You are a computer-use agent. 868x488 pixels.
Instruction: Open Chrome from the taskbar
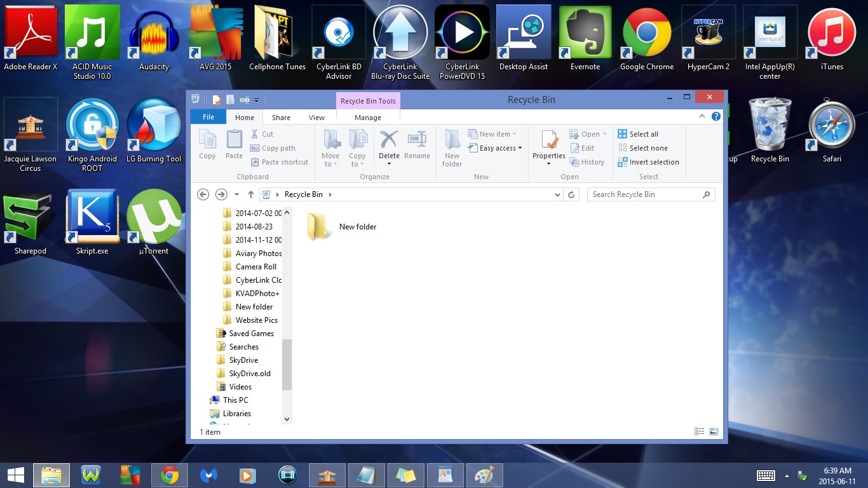[170, 475]
